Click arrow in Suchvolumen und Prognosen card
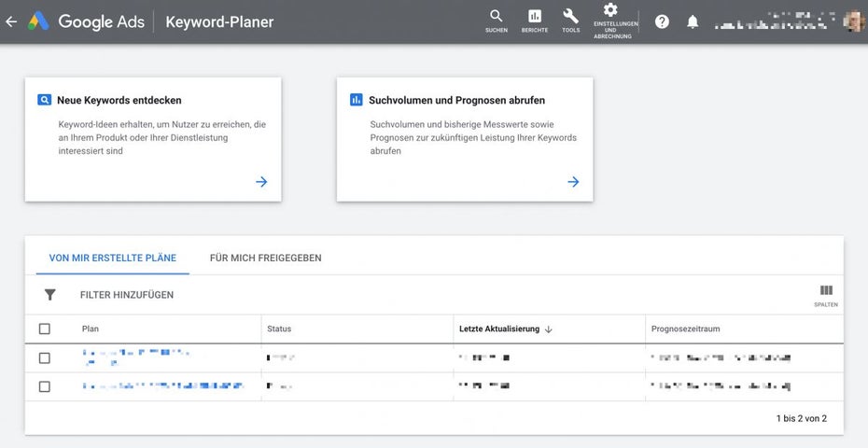Viewport: 868px width, 448px height. click(x=573, y=182)
